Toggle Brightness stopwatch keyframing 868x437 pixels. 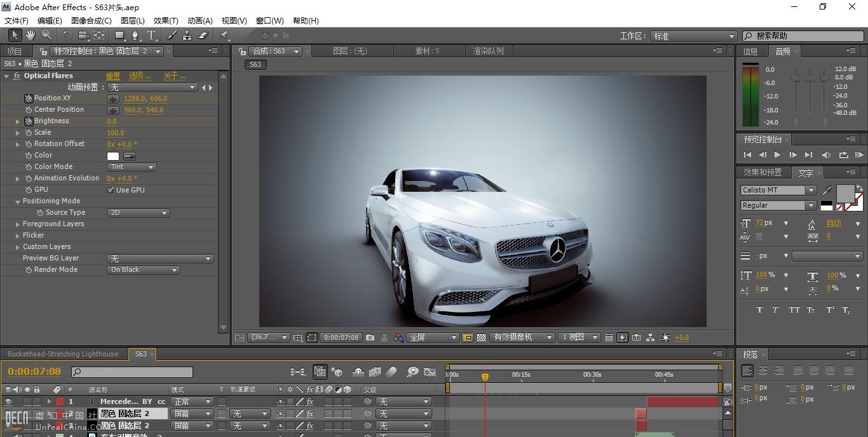(29, 121)
